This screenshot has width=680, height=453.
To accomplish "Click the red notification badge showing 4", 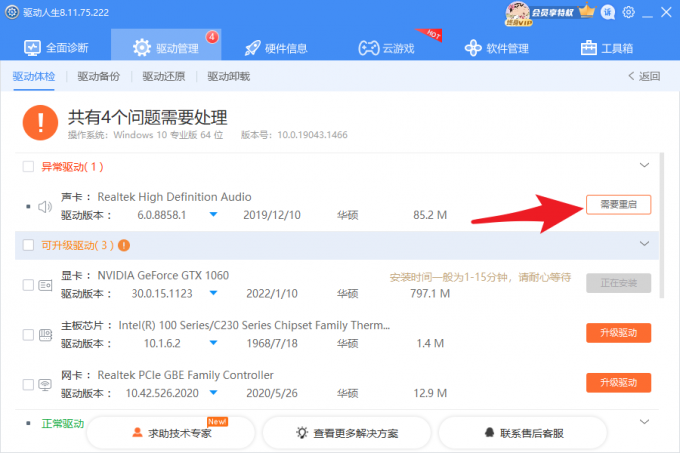I will [212, 37].
